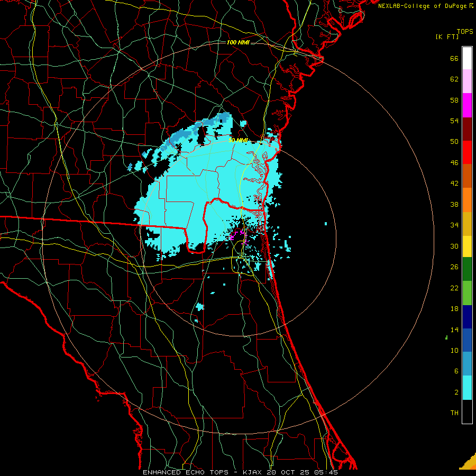Click the 42 legend value
The image size is (476, 476).
click(454, 184)
